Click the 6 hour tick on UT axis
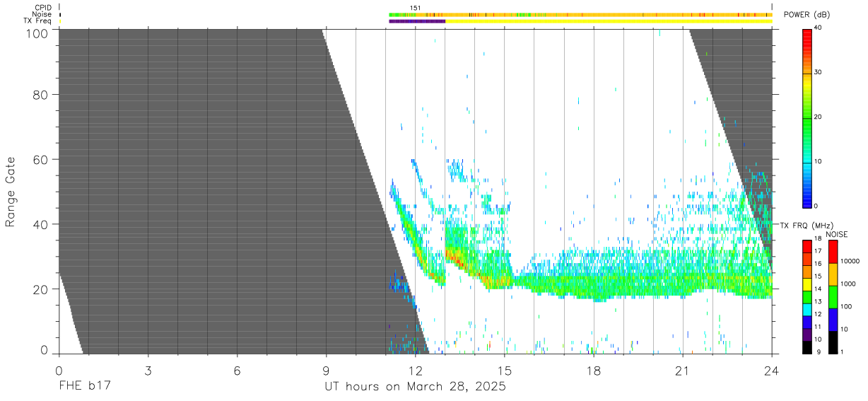 (237, 369)
